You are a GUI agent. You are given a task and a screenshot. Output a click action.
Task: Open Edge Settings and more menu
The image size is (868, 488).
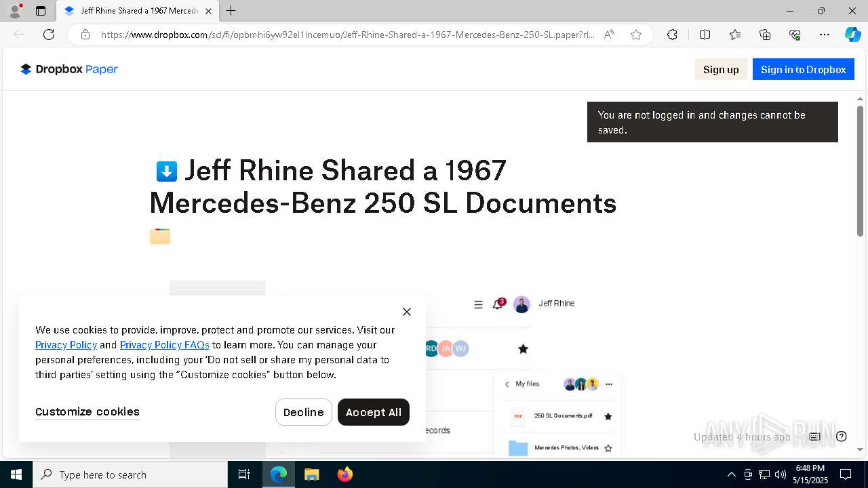[x=825, y=35]
